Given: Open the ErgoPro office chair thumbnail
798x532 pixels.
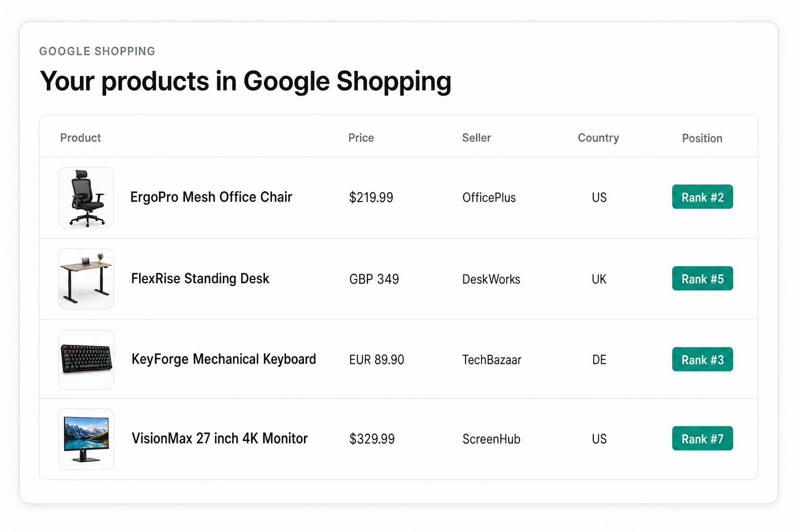Looking at the screenshot, I should tap(86, 198).
